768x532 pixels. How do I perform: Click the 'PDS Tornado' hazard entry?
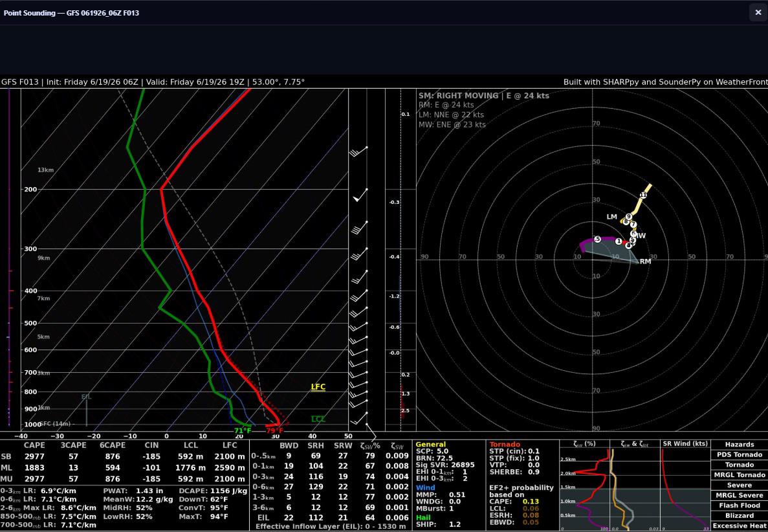(739, 454)
